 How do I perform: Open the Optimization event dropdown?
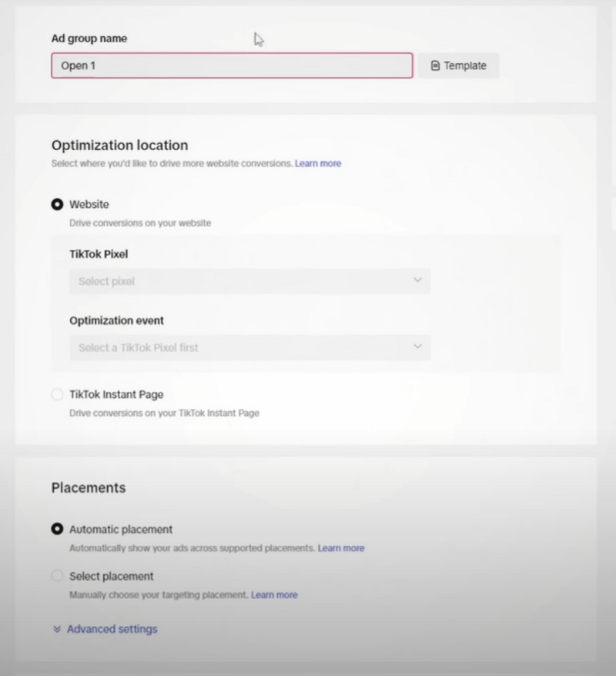pyautogui.click(x=249, y=347)
